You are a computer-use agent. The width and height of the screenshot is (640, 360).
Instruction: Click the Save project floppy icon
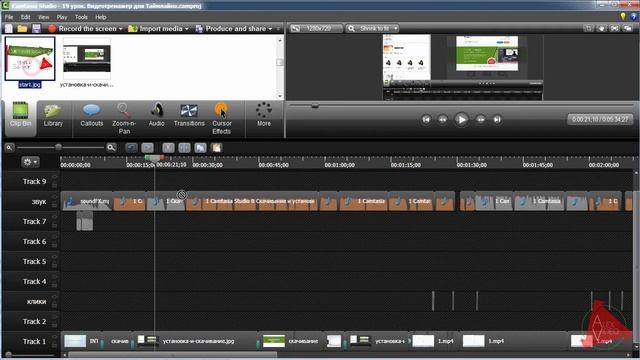[36, 29]
